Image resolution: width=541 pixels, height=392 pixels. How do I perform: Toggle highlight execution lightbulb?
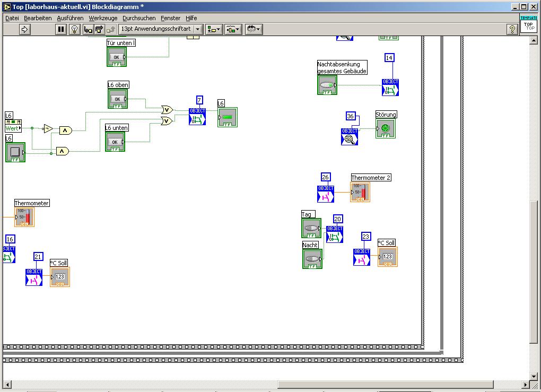(x=75, y=29)
